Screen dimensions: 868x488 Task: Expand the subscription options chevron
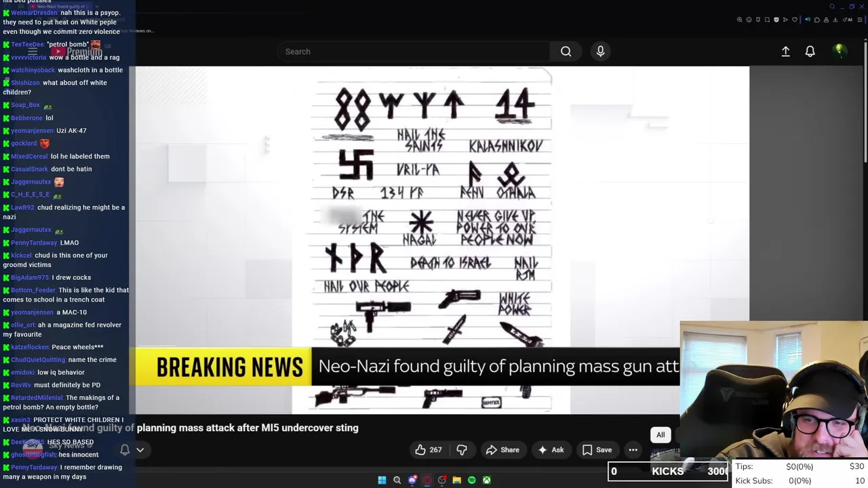coord(140,449)
